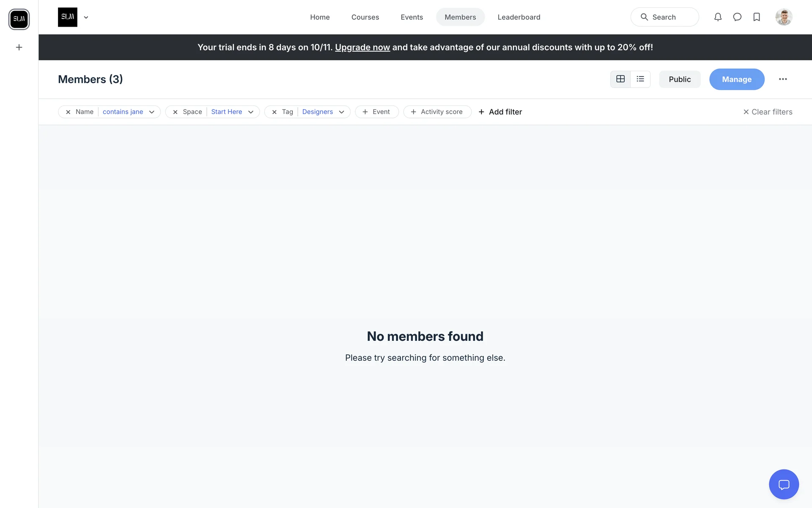
Task: Remove the Tag filter with X
Action: point(274,112)
